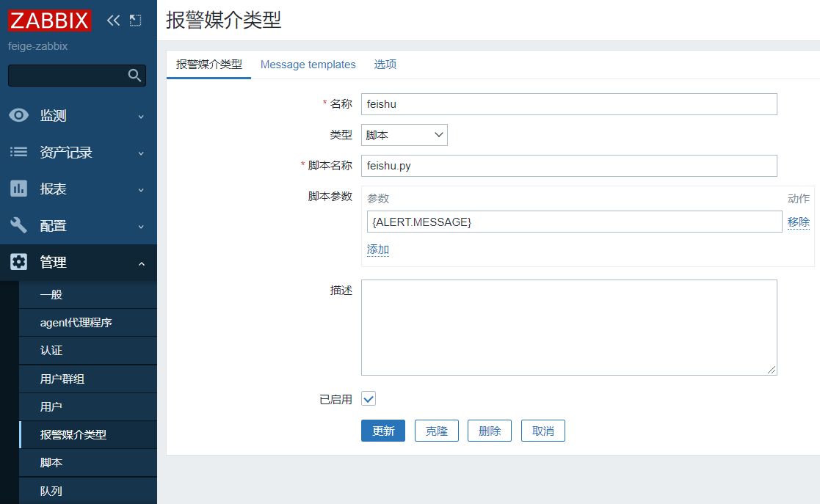The width and height of the screenshot is (820, 504).
Task: Click into the 描述 text area
Action: pyautogui.click(x=569, y=327)
